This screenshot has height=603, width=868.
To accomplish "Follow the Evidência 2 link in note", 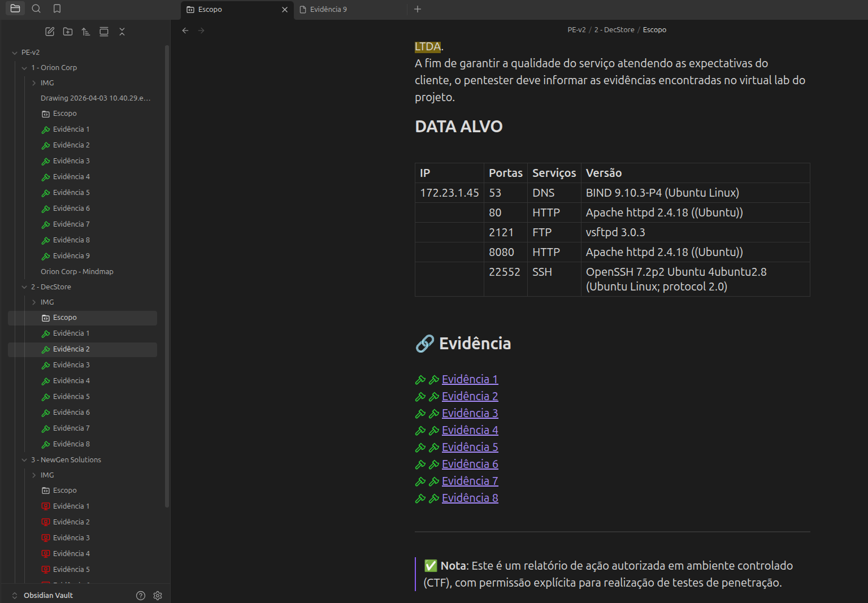I will (x=470, y=396).
